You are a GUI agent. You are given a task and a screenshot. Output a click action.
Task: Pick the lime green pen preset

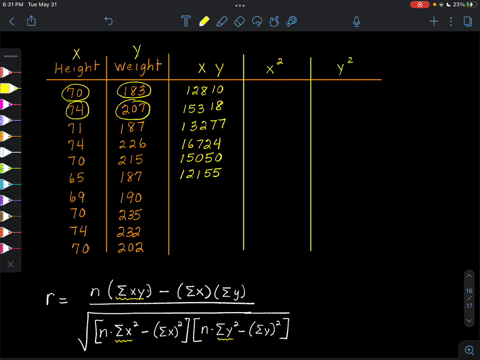10,168
